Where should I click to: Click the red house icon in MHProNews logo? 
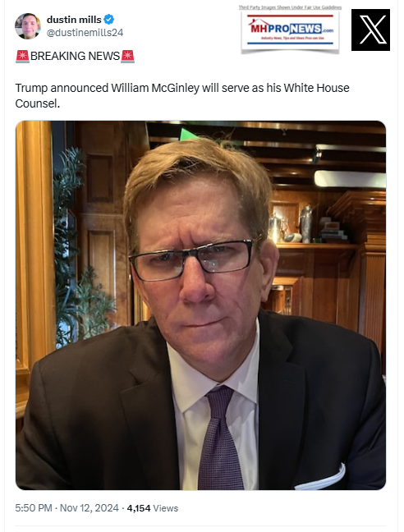click(x=259, y=25)
